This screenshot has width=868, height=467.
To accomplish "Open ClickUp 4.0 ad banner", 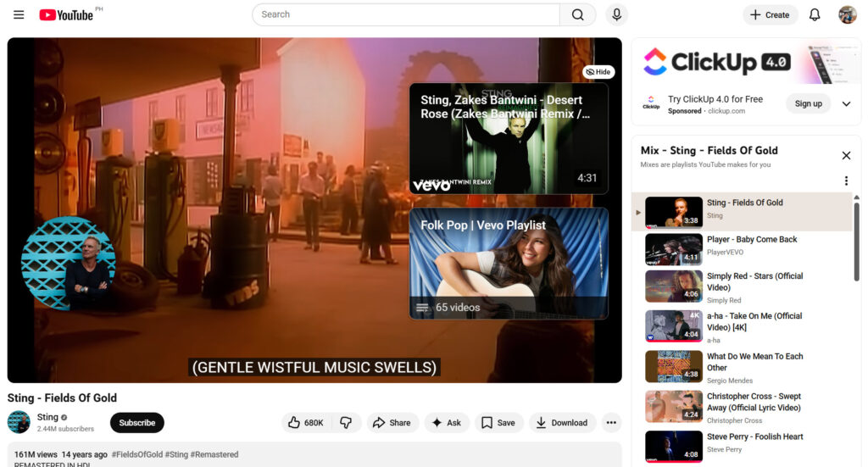I will coord(746,61).
